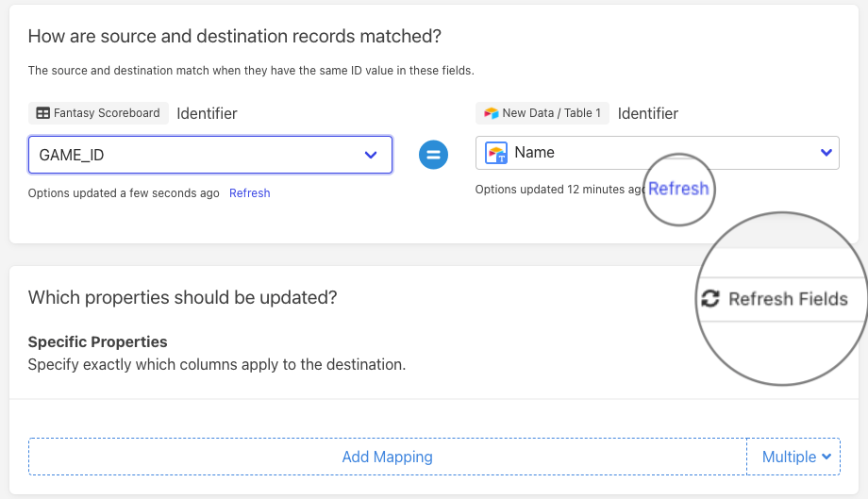
Task: Click the Airtable logo in New Data badge
Action: [x=491, y=113]
